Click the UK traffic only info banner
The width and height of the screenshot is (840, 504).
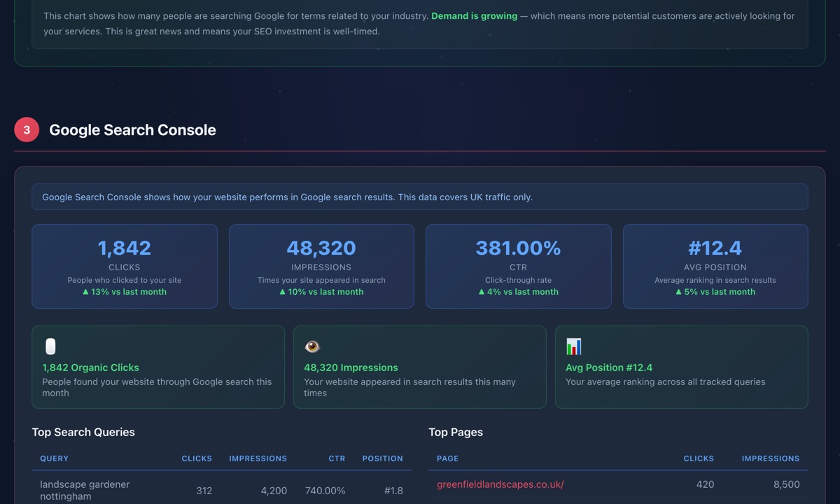[x=420, y=197]
